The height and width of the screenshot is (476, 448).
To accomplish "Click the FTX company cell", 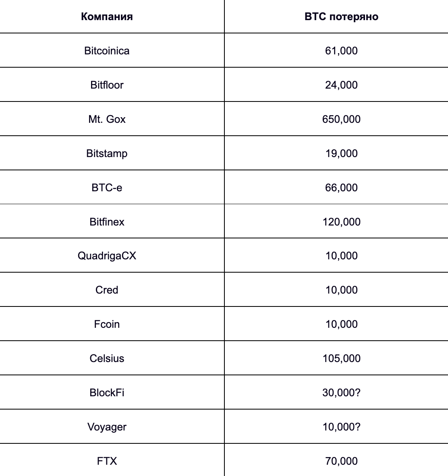I will coord(107,461).
